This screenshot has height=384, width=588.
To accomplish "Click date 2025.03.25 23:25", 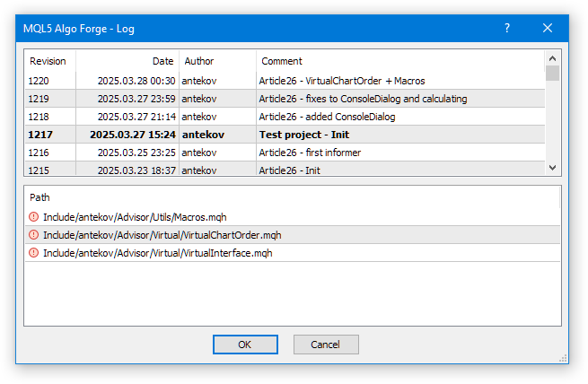I will 136,153.
